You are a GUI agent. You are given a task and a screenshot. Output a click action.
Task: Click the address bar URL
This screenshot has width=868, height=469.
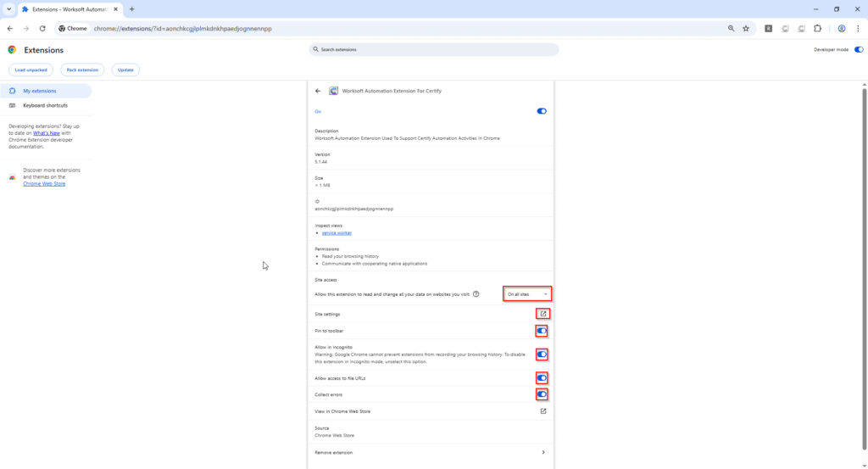(183, 29)
